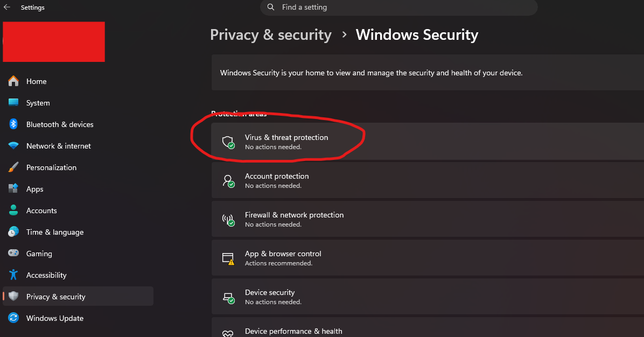The width and height of the screenshot is (644, 337).
Task: Click the Virus & threat protection shield icon
Action: (228, 142)
